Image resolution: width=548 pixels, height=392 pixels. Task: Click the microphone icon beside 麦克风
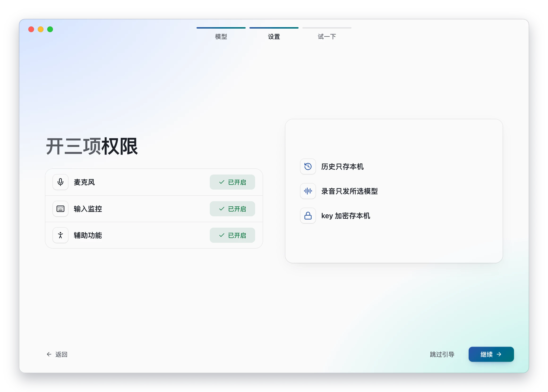(x=60, y=182)
